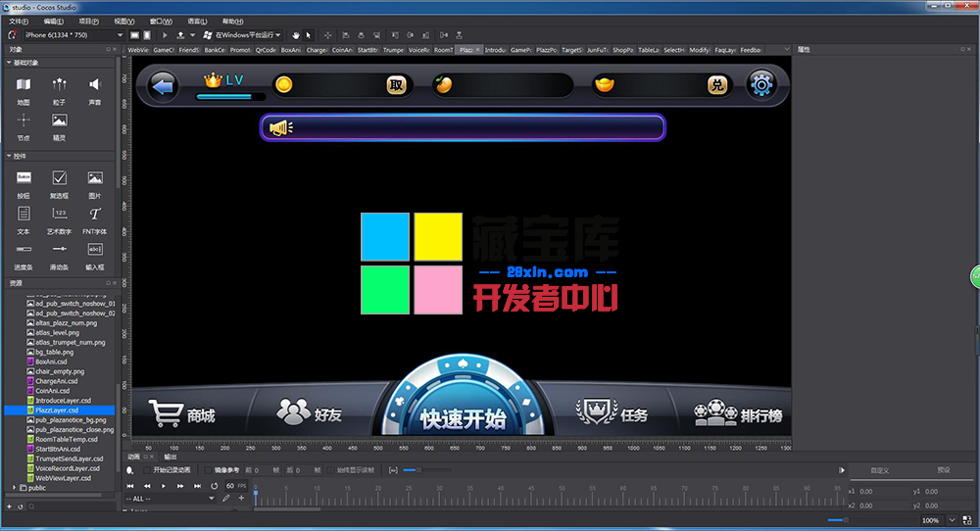Image resolution: width=980 pixels, height=531 pixels.
Task: Click the pencil edit icon beside ALL dropdown
Action: [x=226, y=499]
